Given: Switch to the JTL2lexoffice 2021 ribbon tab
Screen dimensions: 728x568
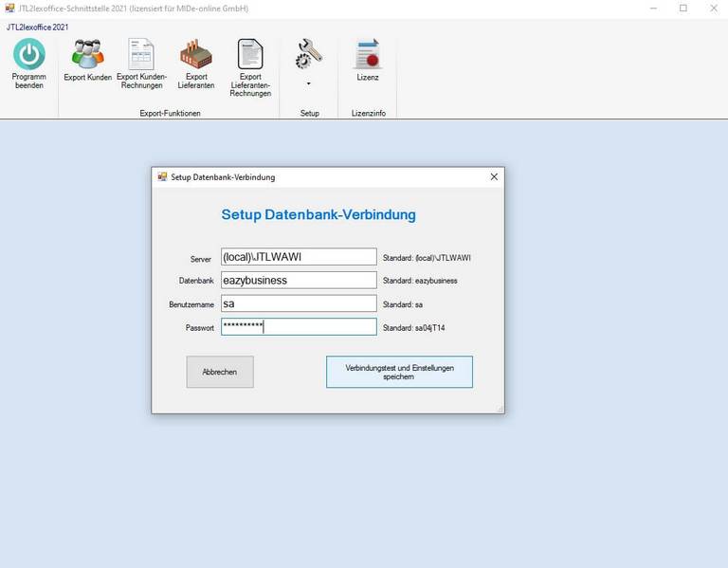Looking at the screenshot, I should tap(37, 27).
